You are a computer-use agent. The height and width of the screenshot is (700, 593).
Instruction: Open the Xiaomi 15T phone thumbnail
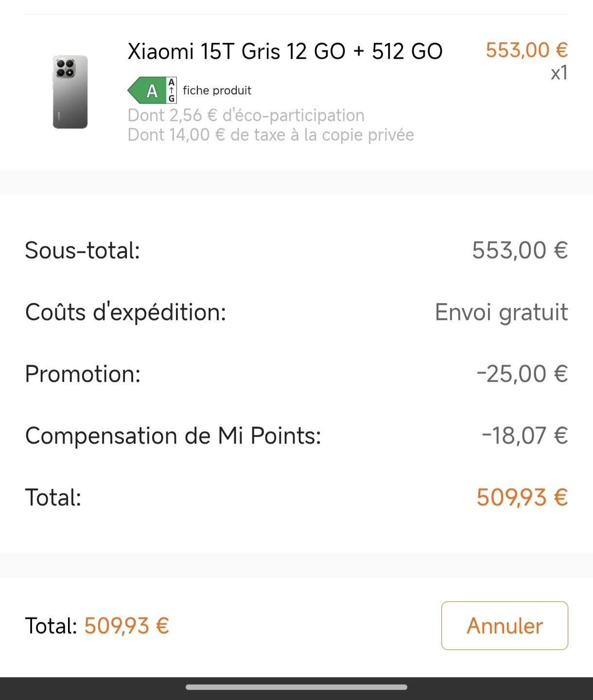pos(70,92)
